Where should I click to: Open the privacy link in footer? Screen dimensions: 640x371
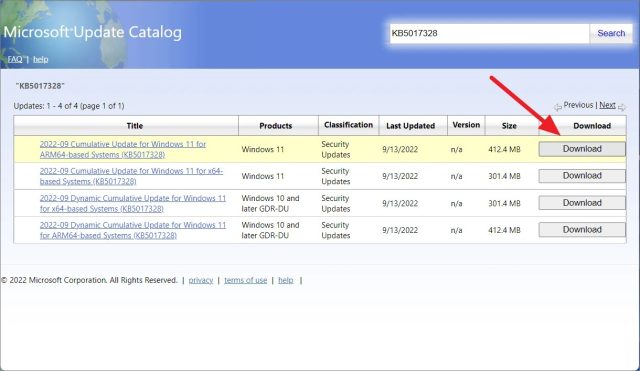tap(201, 280)
